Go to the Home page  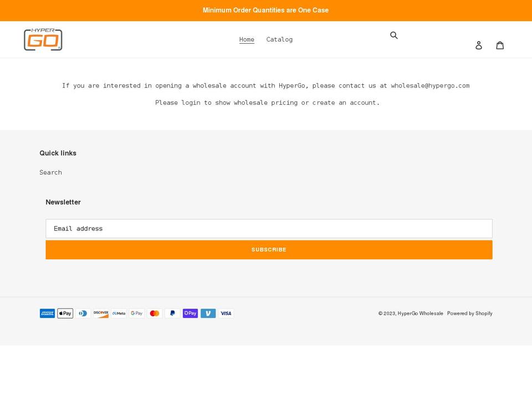point(247,39)
